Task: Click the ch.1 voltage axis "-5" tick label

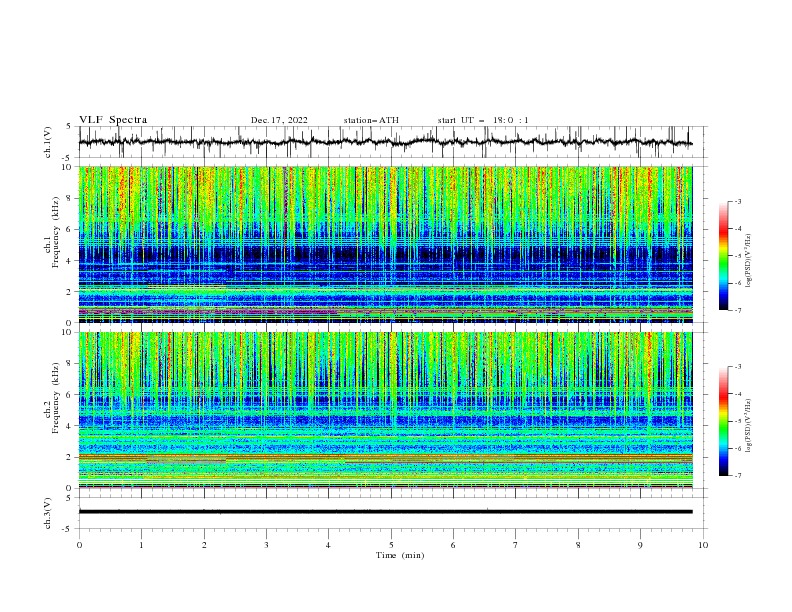Action: pos(68,158)
